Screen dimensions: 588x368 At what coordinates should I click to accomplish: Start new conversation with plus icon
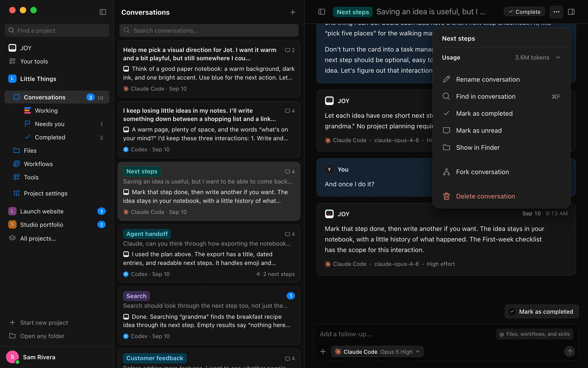click(x=293, y=12)
